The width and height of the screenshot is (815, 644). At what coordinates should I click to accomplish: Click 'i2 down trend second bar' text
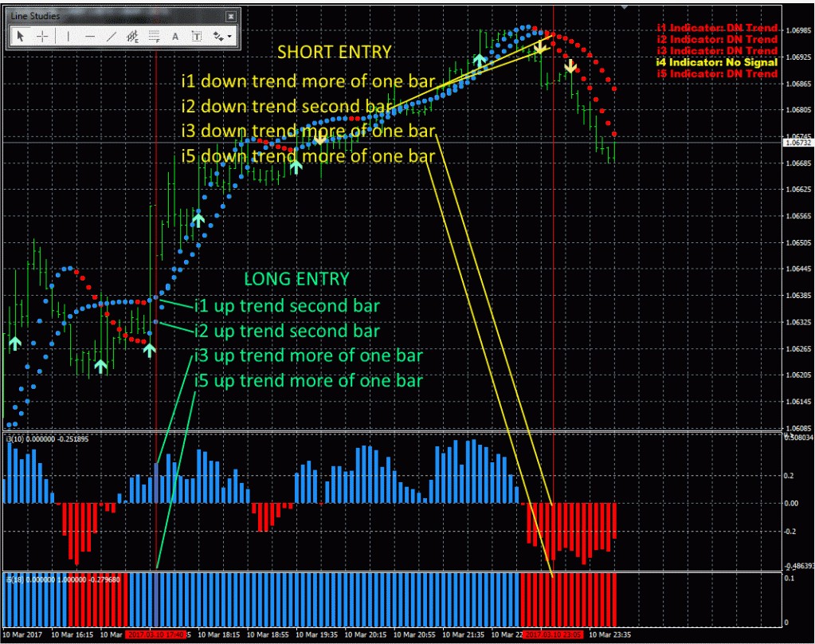[x=286, y=106]
